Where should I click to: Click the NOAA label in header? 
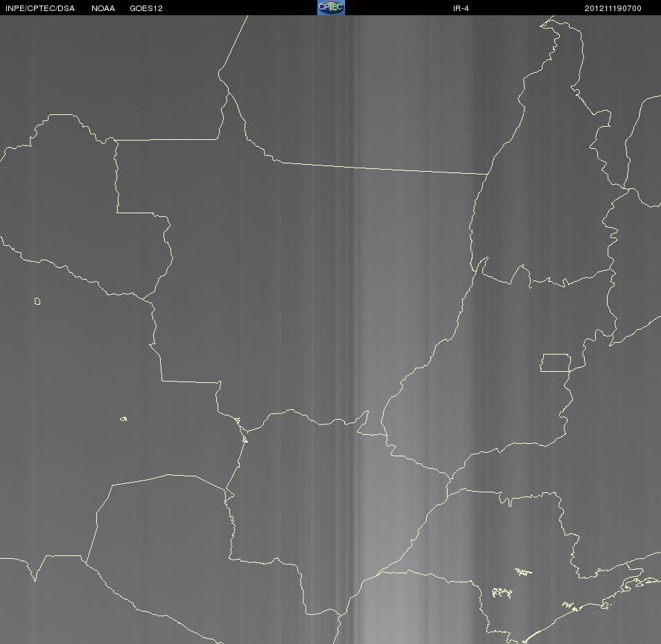click(x=103, y=8)
